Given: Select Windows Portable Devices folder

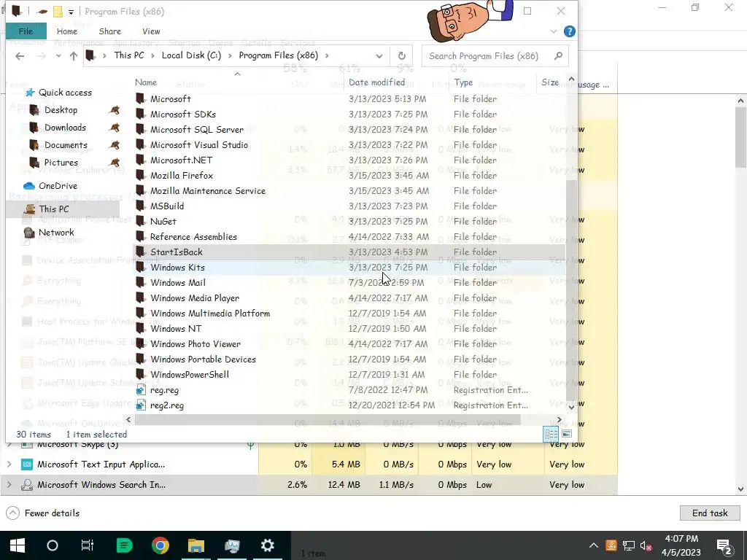Looking at the screenshot, I should [203, 359].
